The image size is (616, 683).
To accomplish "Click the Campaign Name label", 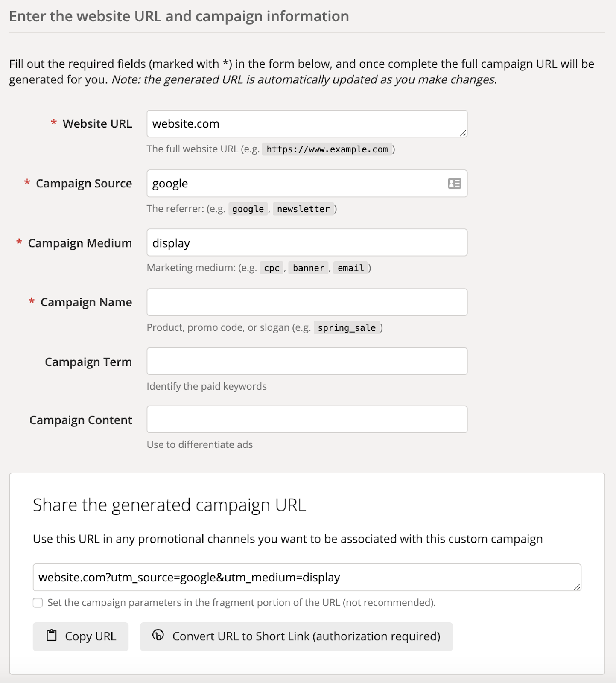I will (86, 302).
